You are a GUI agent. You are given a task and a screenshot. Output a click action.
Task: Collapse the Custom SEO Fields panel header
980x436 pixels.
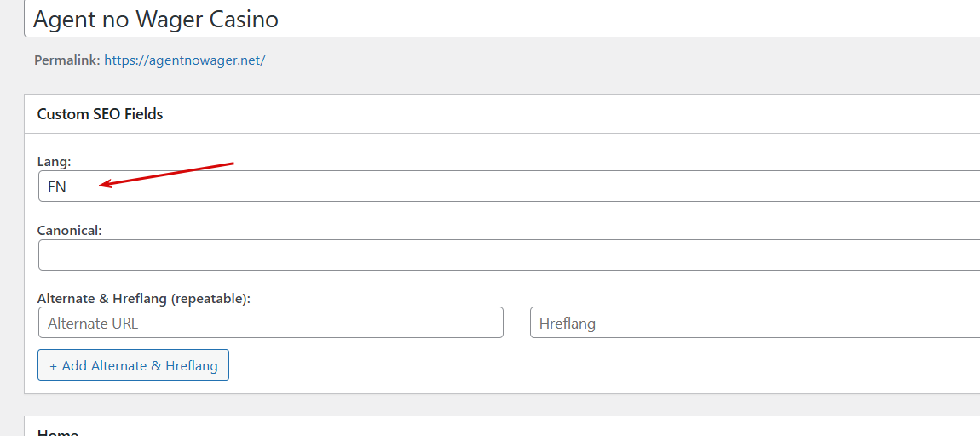[x=503, y=114]
